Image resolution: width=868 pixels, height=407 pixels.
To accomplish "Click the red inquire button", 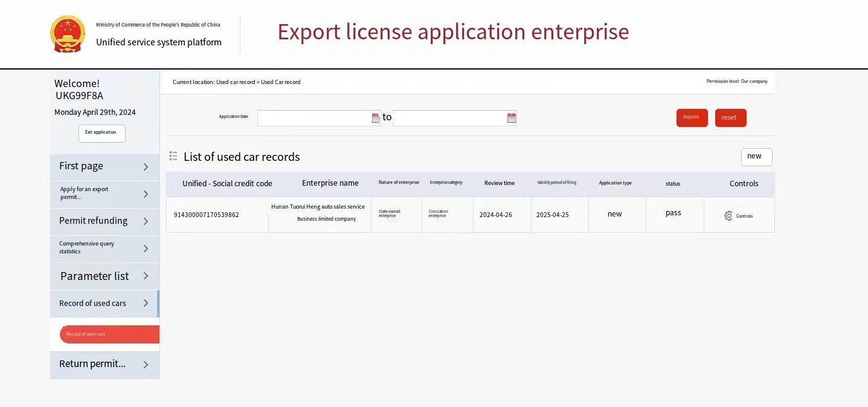I will (692, 117).
